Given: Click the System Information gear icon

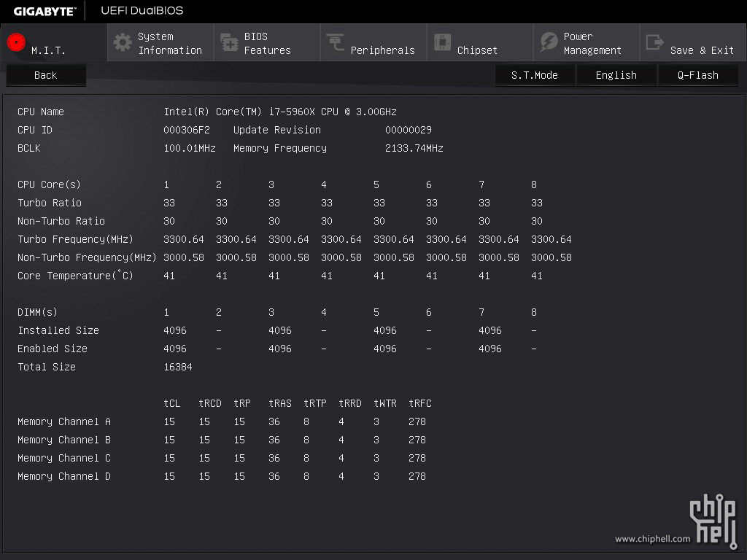Looking at the screenshot, I should 123,42.
